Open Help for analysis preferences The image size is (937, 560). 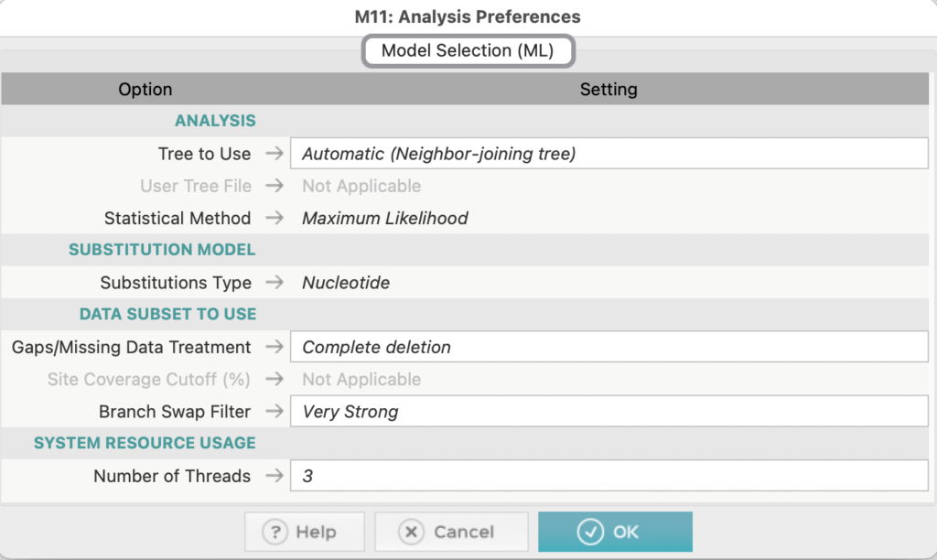coord(304,532)
